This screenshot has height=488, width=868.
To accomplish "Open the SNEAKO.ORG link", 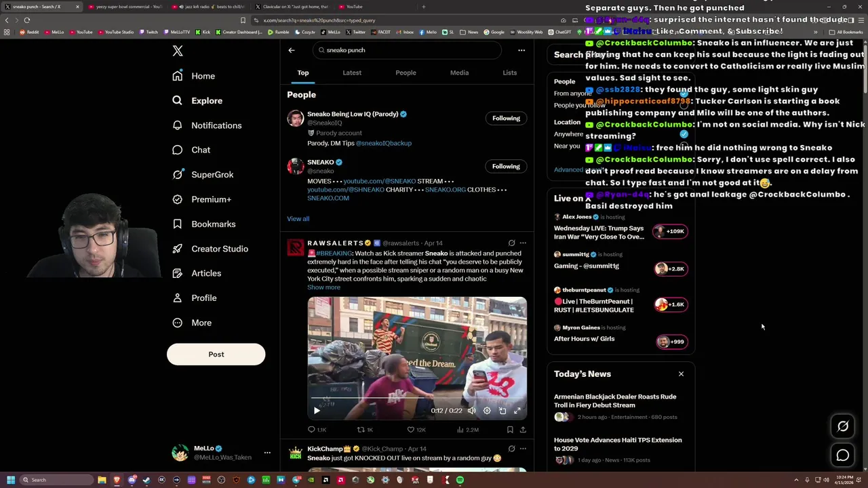I will pos(446,190).
